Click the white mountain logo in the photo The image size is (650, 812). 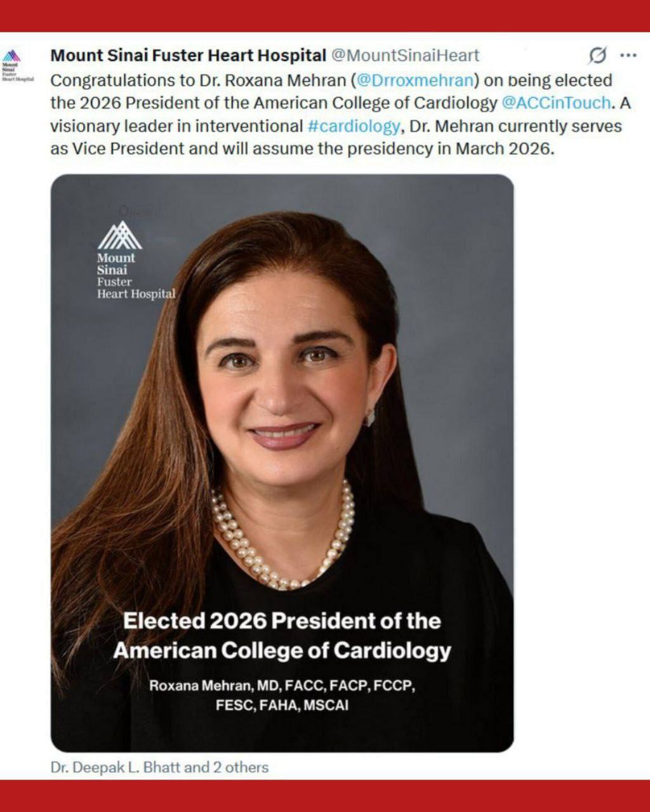[x=119, y=235]
